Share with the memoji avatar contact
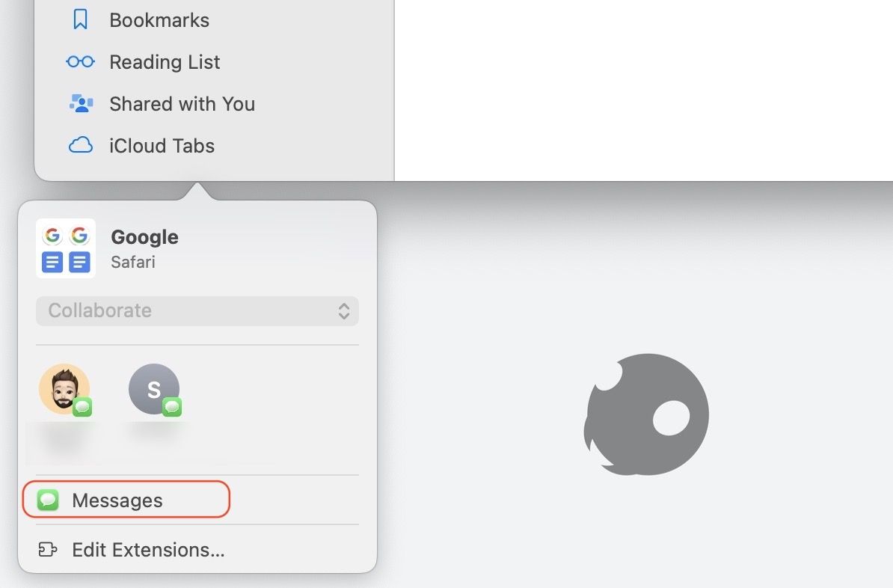 point(64,389)
